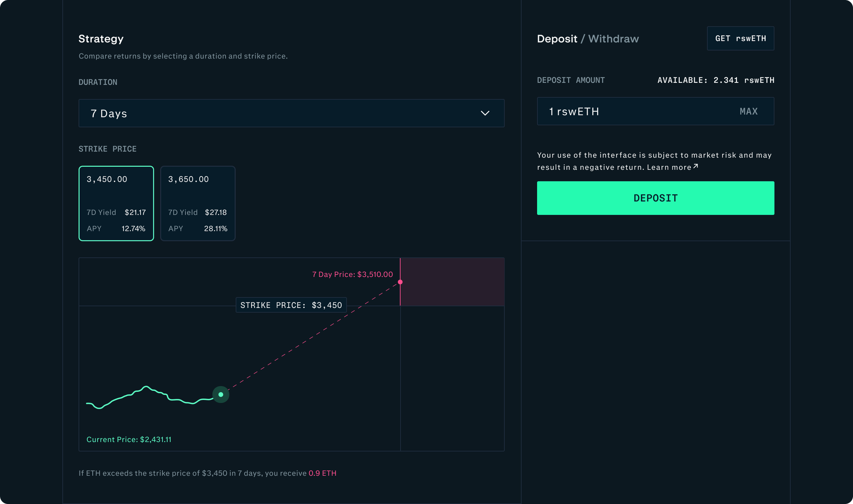Click the GET rswETH button
Screen dimensions: 853x504
(740, 38)
